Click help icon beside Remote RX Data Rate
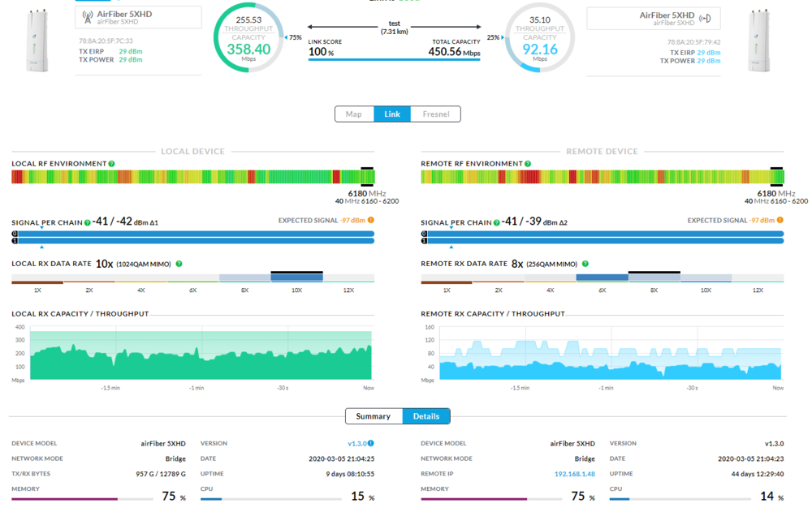Image resolution: width=812 pixels, height=512 pixels. point(585,264)
